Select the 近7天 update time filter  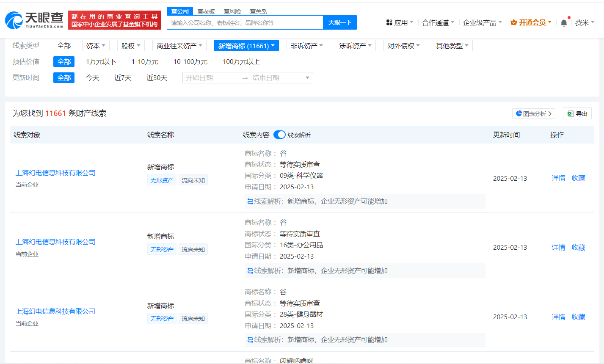(123, 78)
